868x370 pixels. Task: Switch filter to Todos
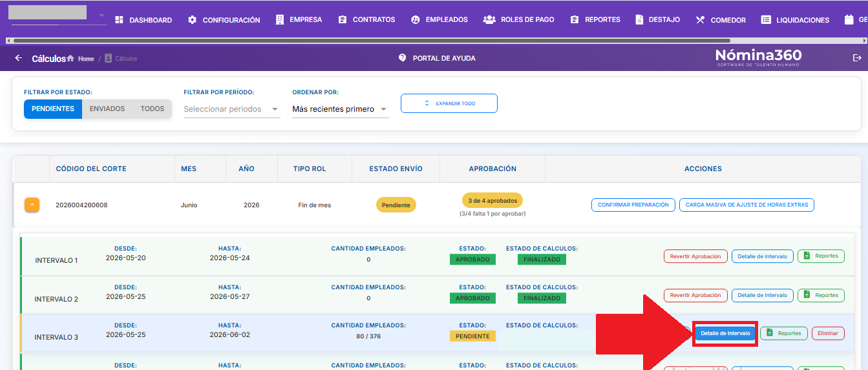[x=153, y=109]
